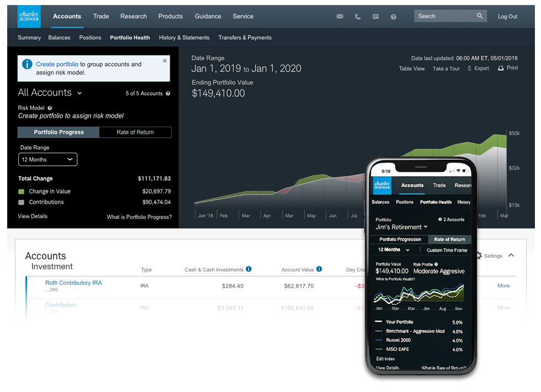Click the Export icon
The width and height of the screenshot is (541, 392).
pos(470,69)
